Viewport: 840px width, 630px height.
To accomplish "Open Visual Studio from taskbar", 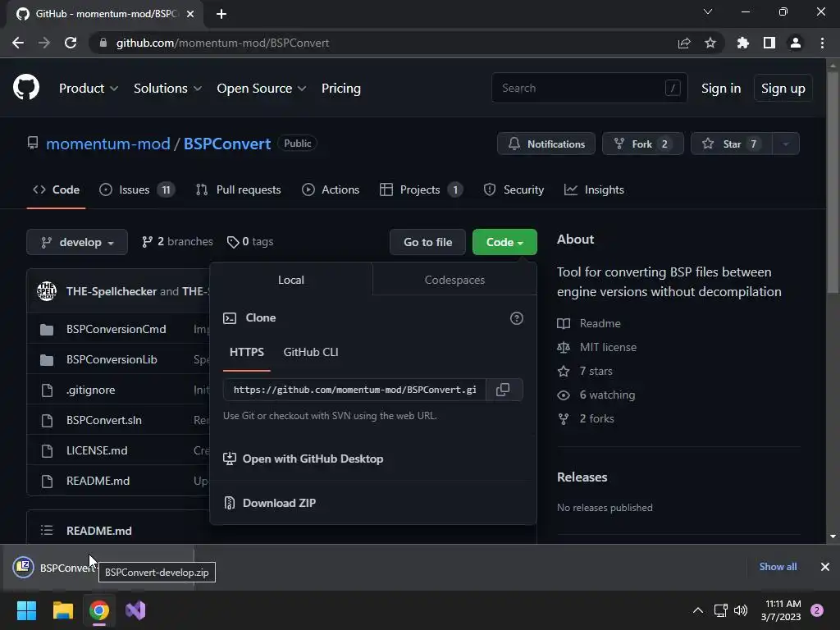I will [135, 610].
